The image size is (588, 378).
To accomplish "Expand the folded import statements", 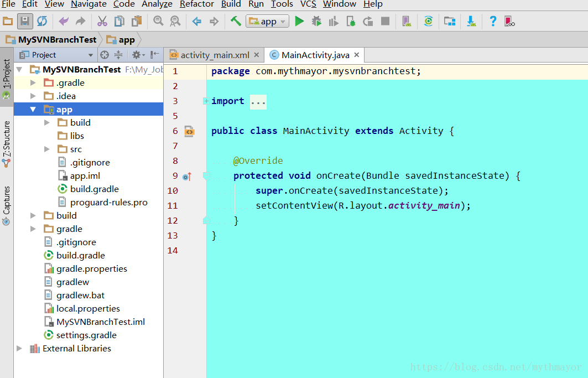I will (x=206, y=101).
